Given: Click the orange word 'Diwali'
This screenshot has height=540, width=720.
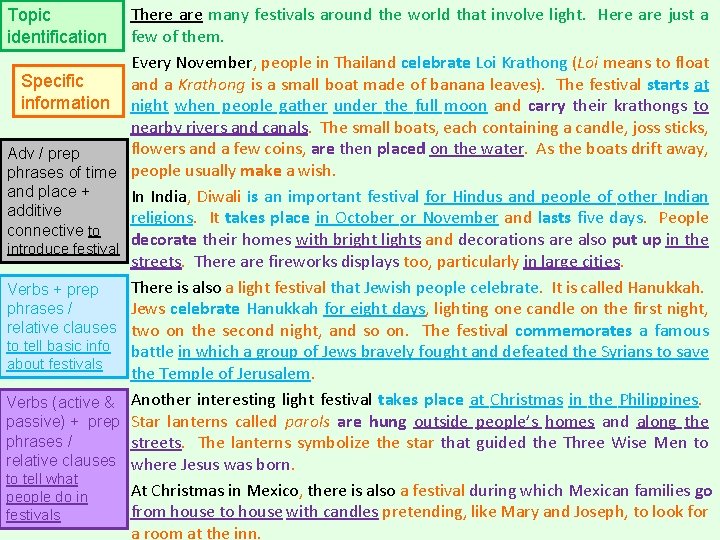Looking at the screenshot, I should pos(219,197).
